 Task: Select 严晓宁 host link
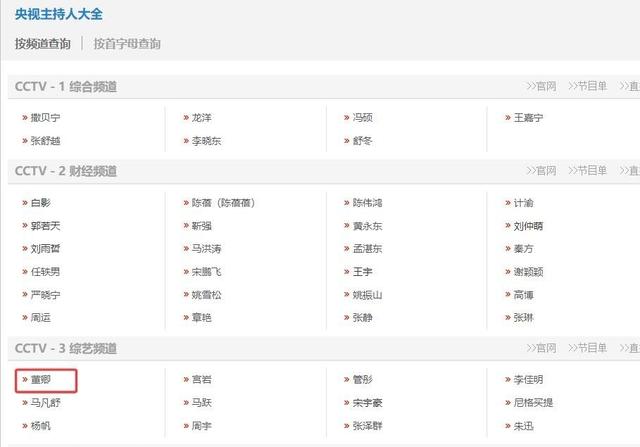(x=45, y=295)
